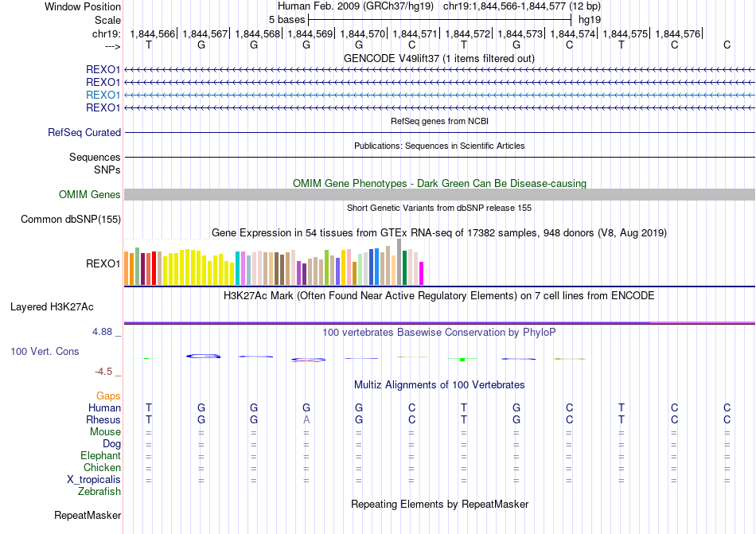Click the dark green bar in GTEx chart
The height and width of the screenshot is (534, 756).
404,268
